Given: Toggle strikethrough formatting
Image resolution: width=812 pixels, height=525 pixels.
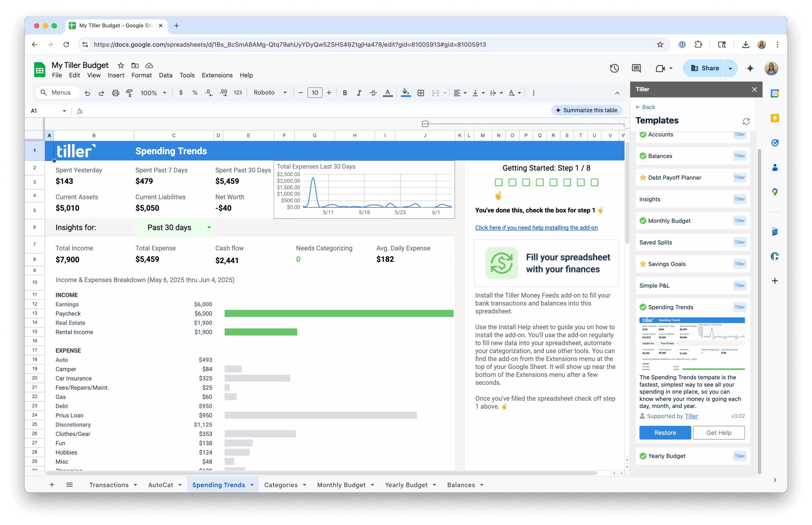Looking at the screenshot, I should click(373, 93).
